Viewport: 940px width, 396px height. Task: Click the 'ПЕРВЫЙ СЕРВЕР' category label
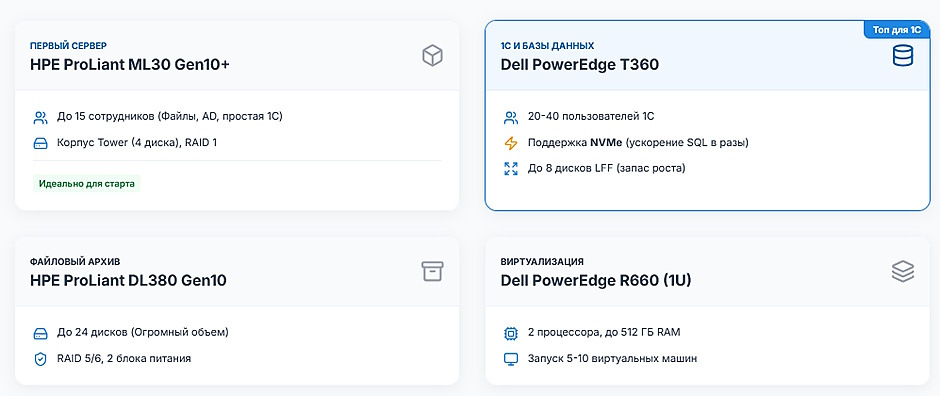pyautogui.click(x=68, y=46)
